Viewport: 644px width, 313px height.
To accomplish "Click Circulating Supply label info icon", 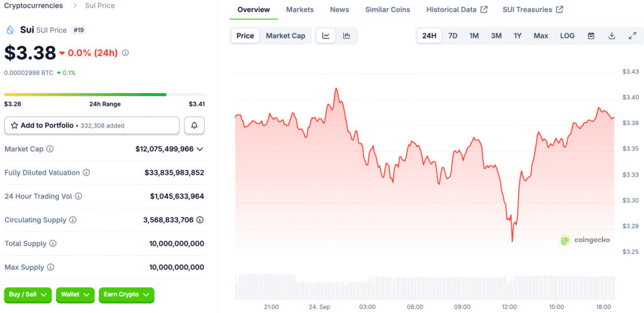I will pos(73,220).
